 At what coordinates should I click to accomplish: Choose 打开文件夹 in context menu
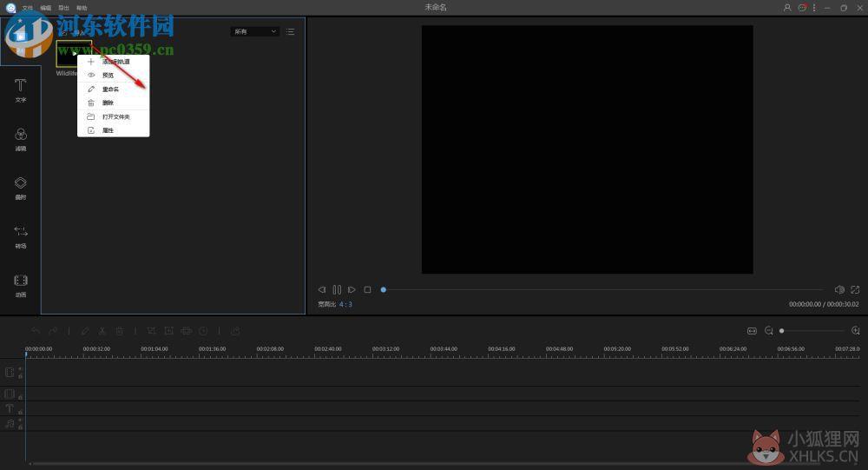[114, 116]
